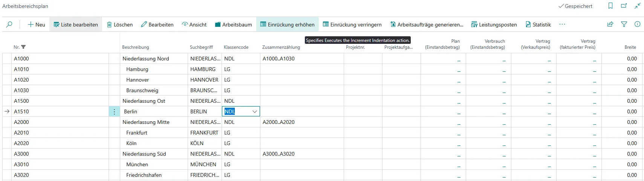The width and height of the screenshot is (644, 181).
Task: Toggle the filter pane funnel icon
Action: 624,24
